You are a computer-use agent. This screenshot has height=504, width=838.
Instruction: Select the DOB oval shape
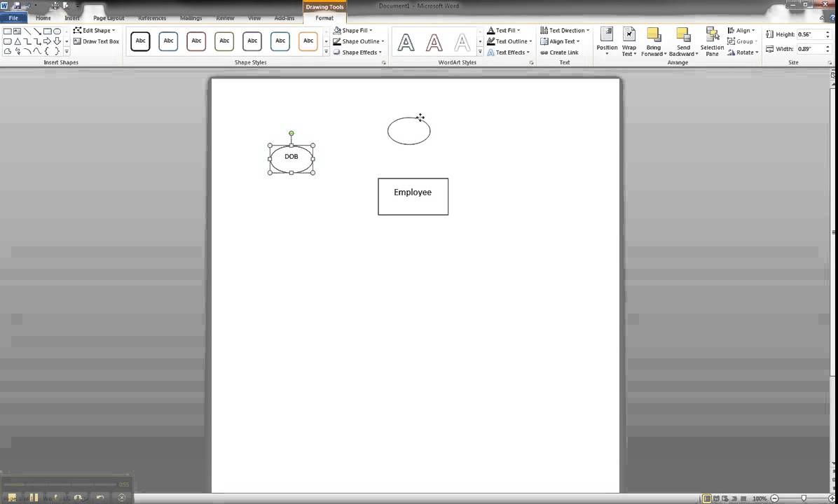pos(291,159)
